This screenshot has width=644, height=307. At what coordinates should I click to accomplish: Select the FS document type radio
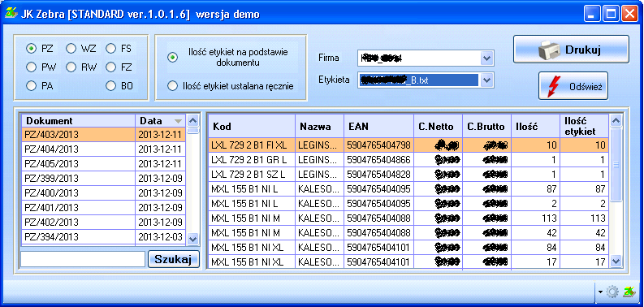(x=111, y=49)
